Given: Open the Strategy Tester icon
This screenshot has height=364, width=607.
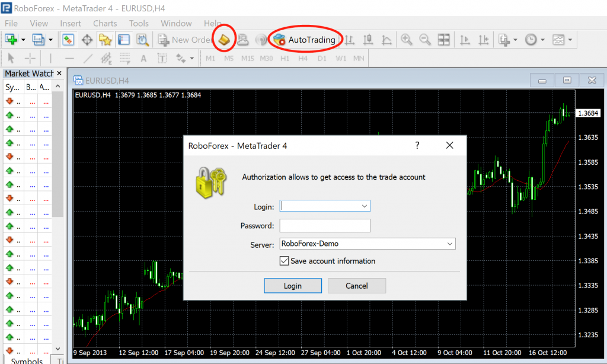Looking at the screenshot, I should [143, 40].
